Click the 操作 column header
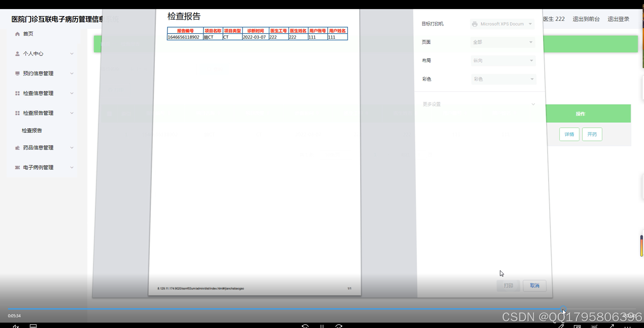 point(580,114)
